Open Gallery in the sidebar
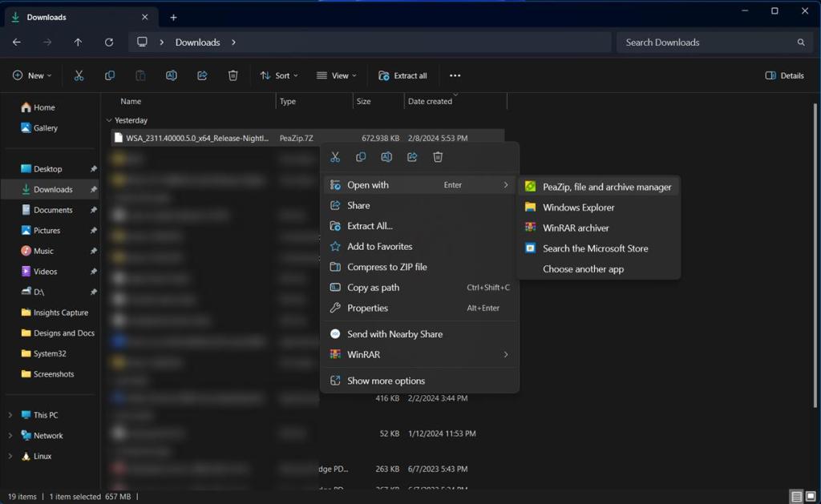 (38, 127)
